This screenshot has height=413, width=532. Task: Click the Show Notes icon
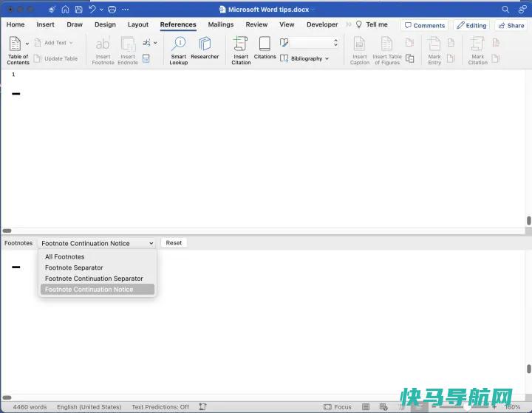coord(146,58)
